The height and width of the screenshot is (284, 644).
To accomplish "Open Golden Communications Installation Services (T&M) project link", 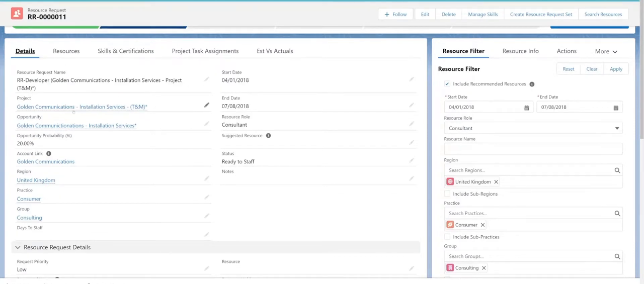I will 82,107.
